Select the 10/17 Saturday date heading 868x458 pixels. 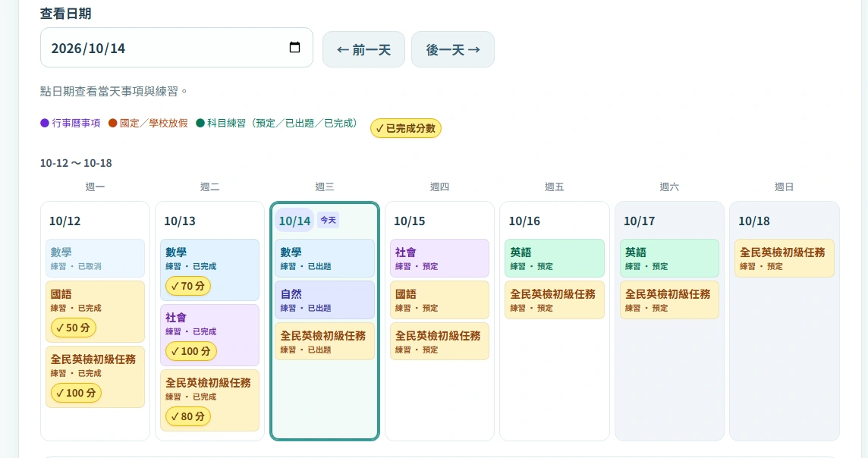[x=640, y=221]
